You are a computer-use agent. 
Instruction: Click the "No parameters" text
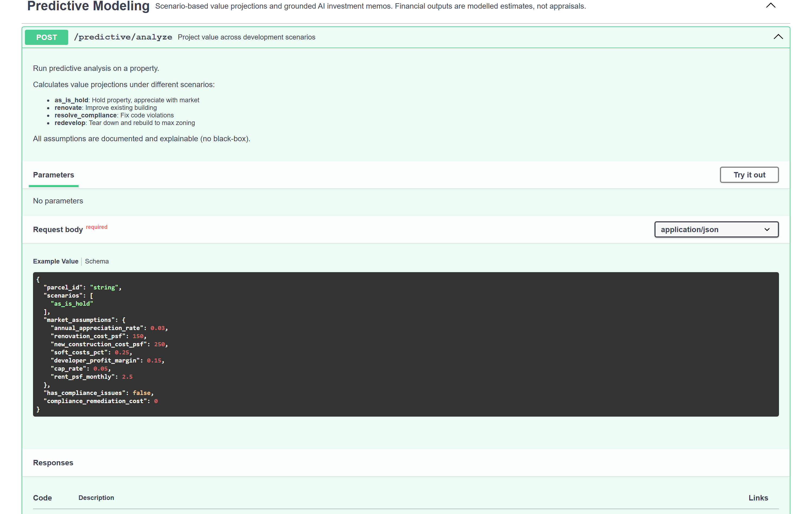click(x=58, y=201)
